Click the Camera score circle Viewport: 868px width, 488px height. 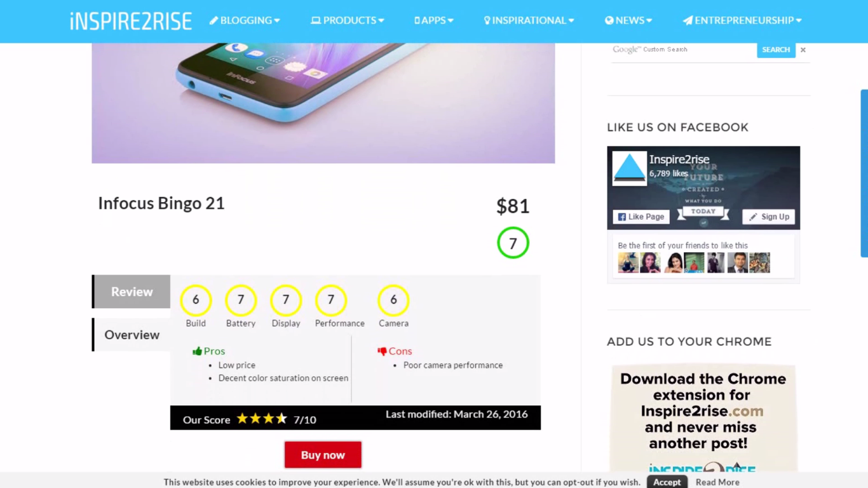tap(393, 300)
